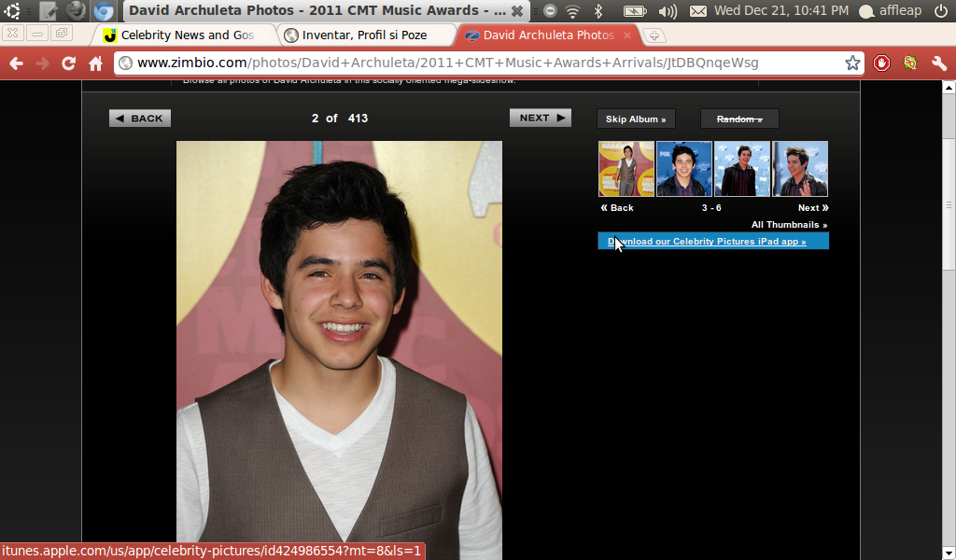
Task: Open the All Thumbnails link
Action: (x=789, y=225)
